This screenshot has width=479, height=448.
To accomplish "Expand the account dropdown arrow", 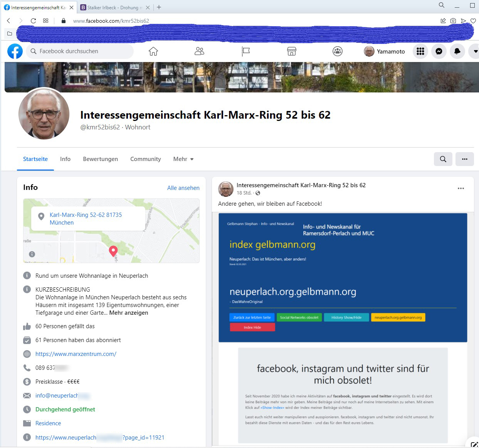I will 474,51.
